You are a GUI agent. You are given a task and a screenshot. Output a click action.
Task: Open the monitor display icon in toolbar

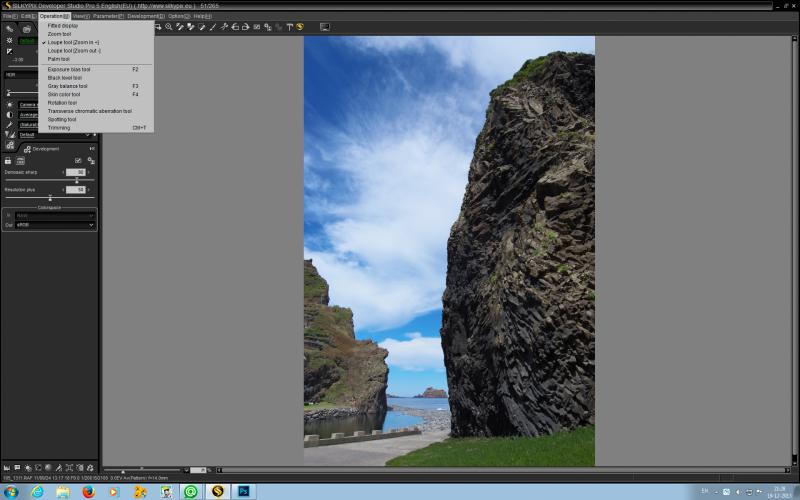click(x=324, y=27)
